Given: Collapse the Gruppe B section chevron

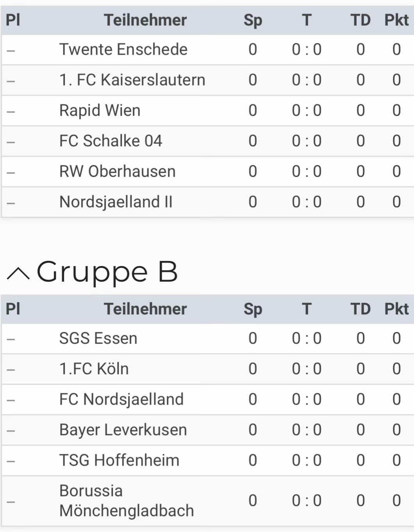Looking at the screenshot, I should 18,273.
